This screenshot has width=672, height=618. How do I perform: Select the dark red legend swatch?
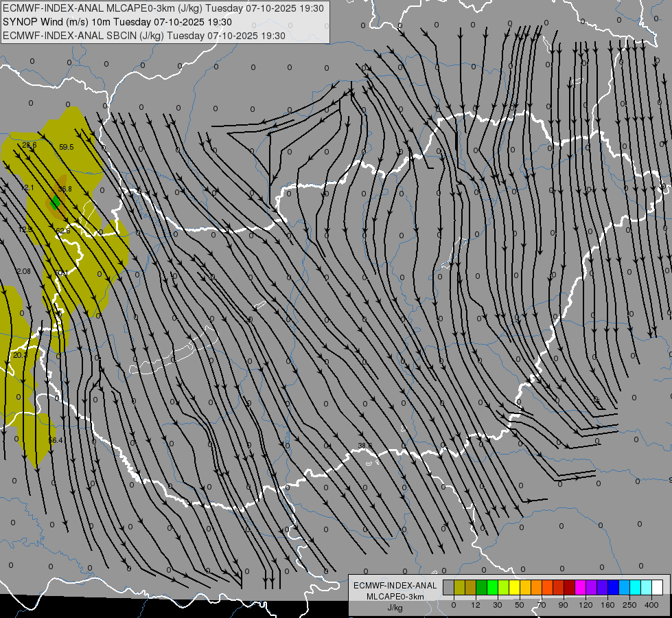570,587
